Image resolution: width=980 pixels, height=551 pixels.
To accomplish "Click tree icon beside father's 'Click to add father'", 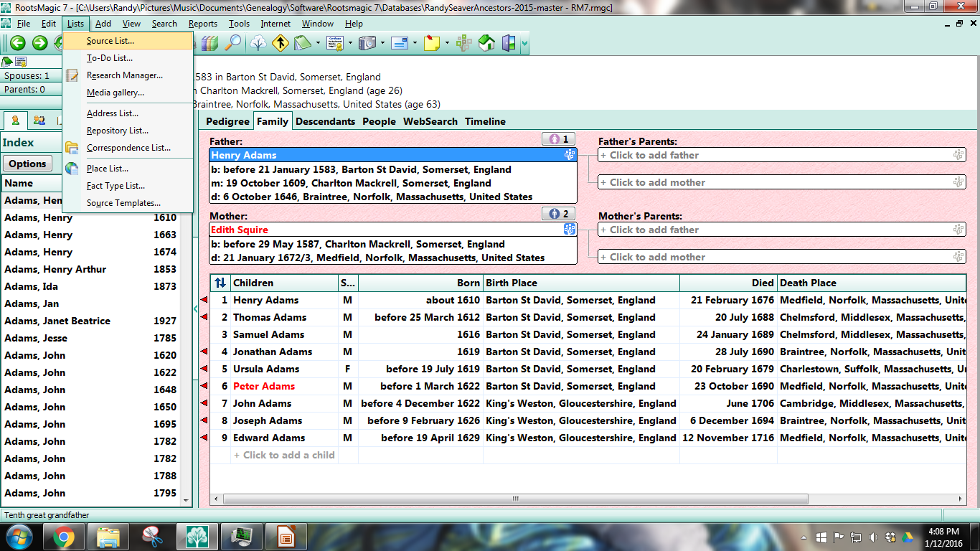I will tap(958, 155).
